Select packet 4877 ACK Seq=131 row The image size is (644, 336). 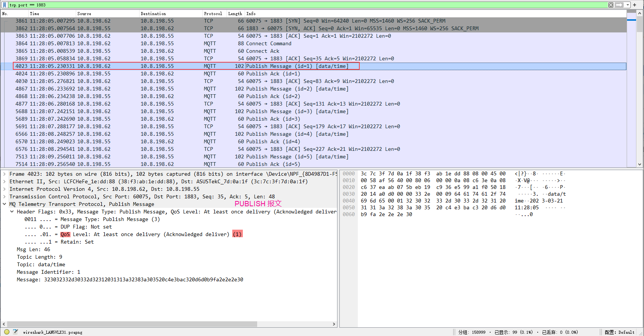313,104
